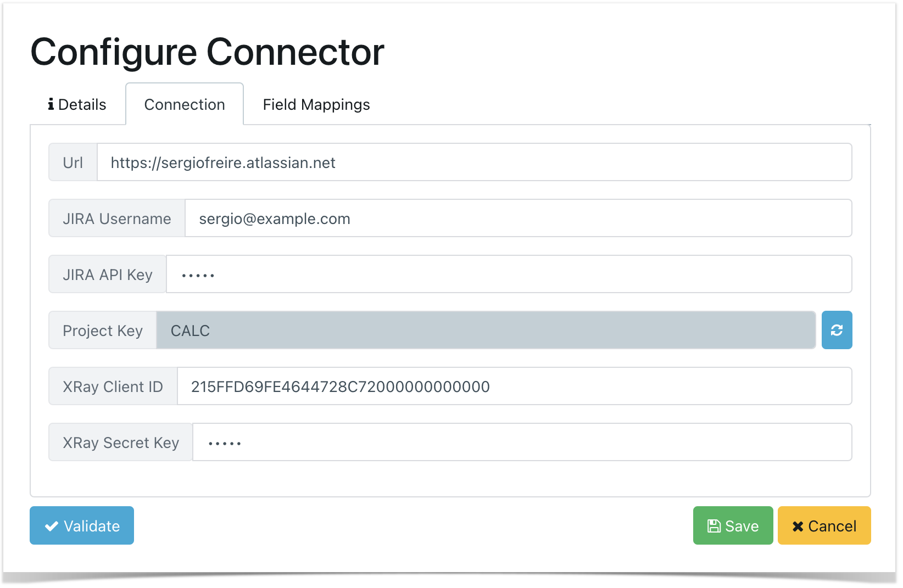This screenshot has height=588, width=903.
Task: Click the refresh icon next to Project Key
Action: click(x=837, y=330)
